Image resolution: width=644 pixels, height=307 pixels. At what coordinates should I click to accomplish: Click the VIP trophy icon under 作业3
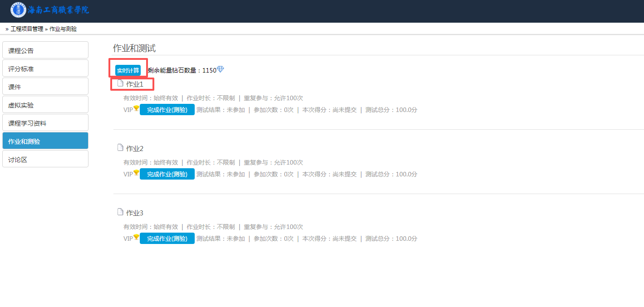[136, 237]
